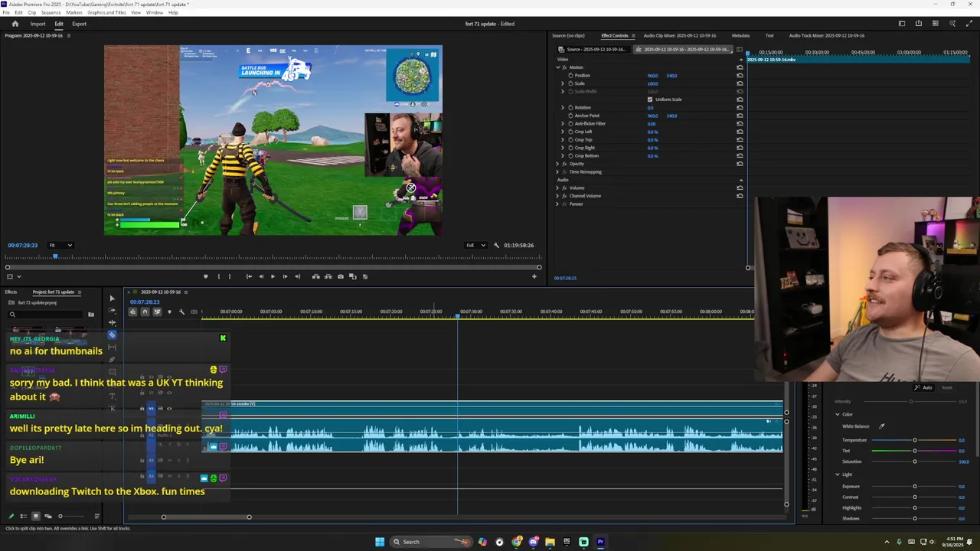Screen dimensions: 980x551
Task: Open the Audio Clip Mixer tab
Action: pos(679,35)
